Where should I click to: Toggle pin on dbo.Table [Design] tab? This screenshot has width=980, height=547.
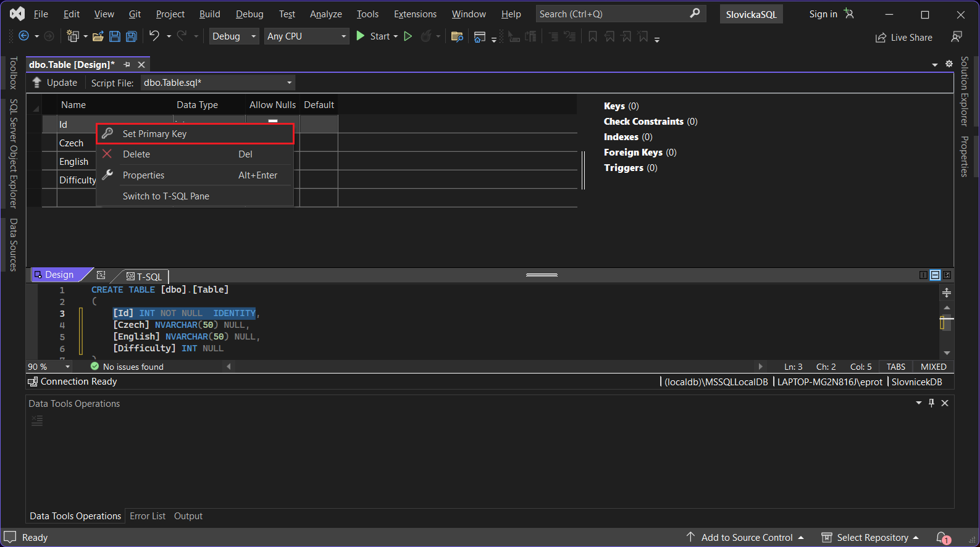(127, 65)
